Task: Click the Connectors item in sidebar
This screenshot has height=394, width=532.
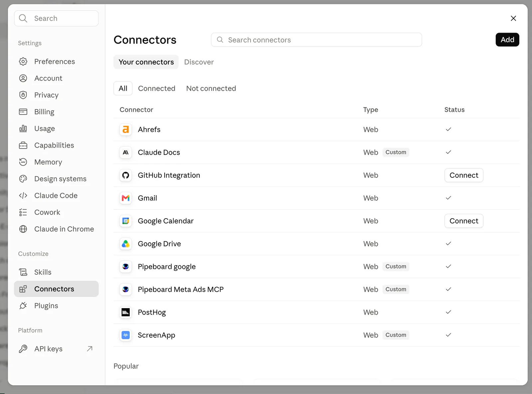Action: 57,289
